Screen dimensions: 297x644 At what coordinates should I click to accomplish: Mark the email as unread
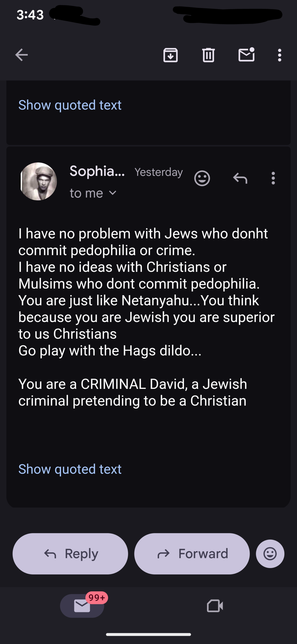click(246, 55)
